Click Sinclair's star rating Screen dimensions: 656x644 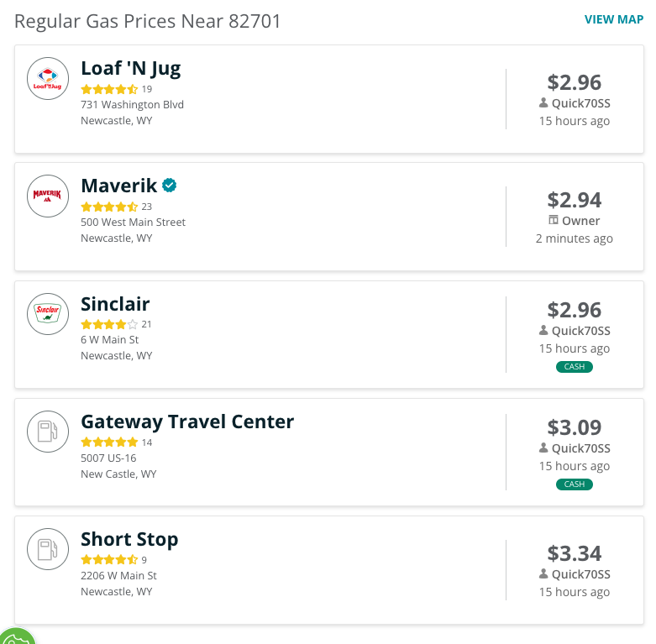point(109,324)
